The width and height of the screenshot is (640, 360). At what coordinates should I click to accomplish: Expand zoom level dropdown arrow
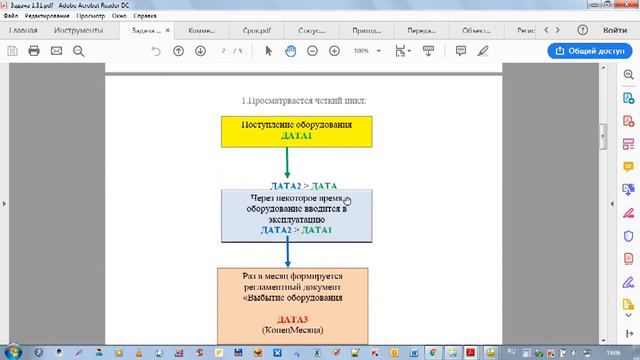coord(379,51)
